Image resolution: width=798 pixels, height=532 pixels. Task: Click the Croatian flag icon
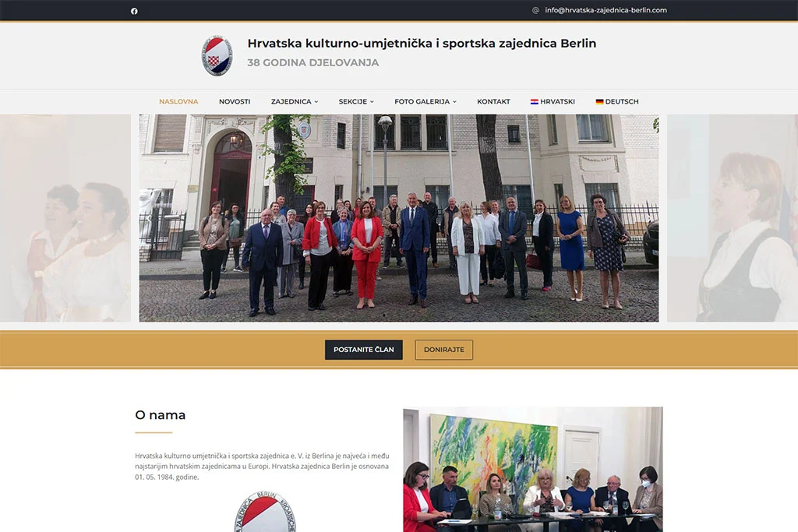click(x=535, y=102)
